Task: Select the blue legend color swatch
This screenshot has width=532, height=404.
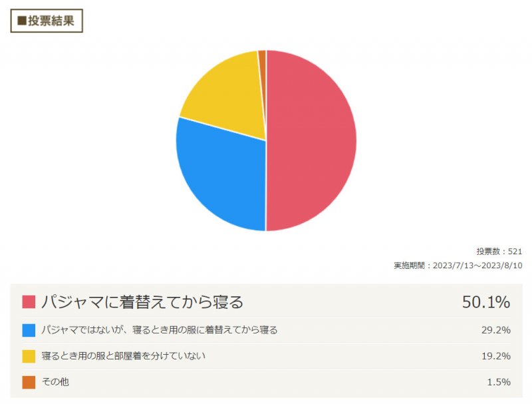Action: (29, 330)
